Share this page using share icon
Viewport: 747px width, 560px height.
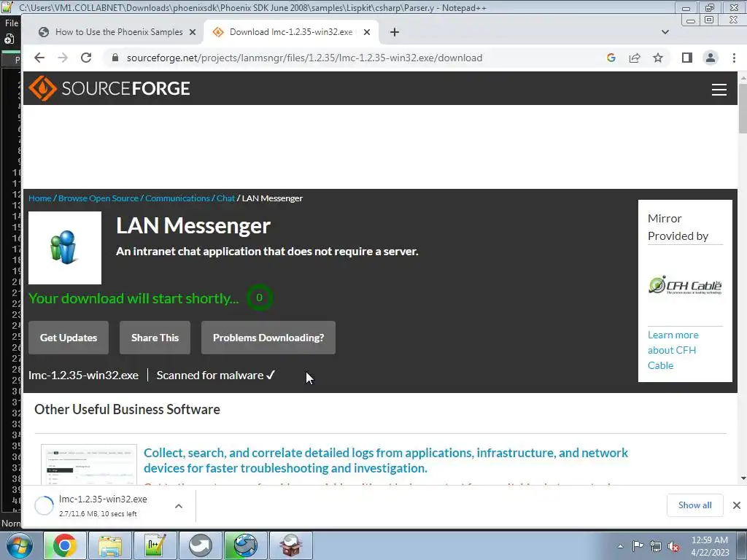click(x=635, y=58)
